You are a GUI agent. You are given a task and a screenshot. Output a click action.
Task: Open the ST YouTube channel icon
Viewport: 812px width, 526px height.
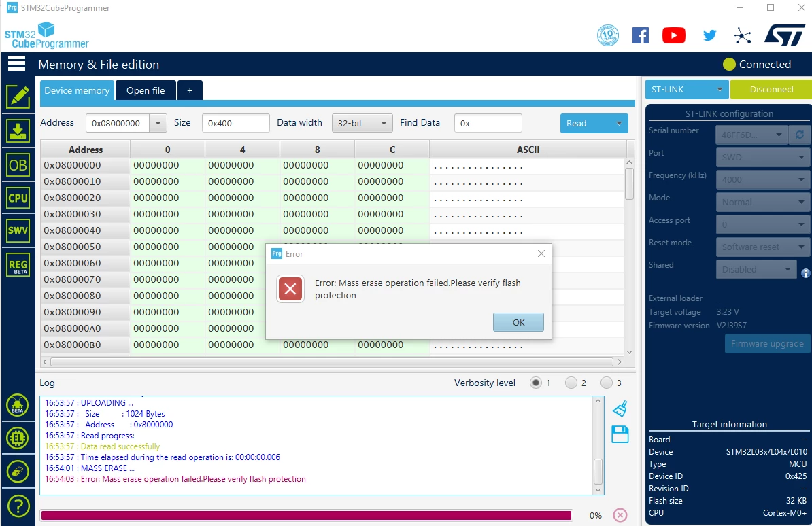tap(674, 35)
